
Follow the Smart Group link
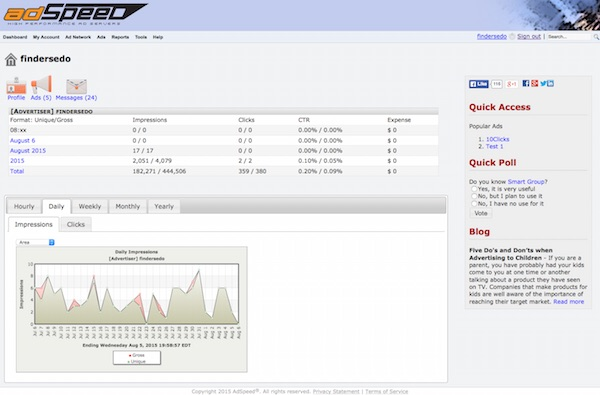tap(526, 182)
